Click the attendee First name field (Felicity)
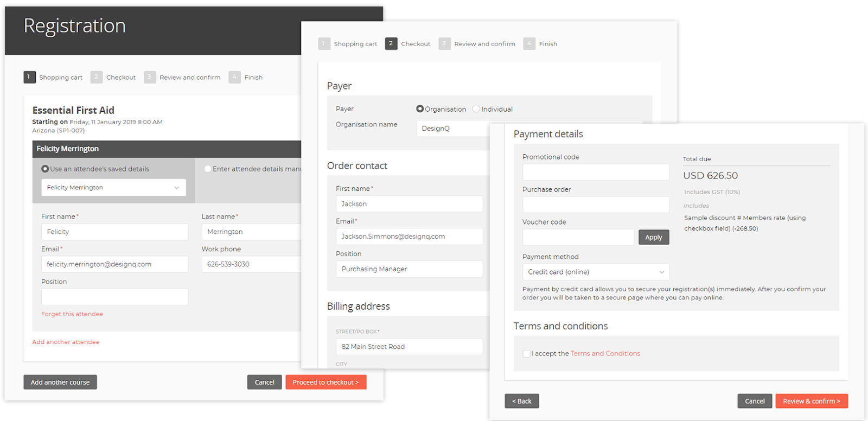868x421 pixels. coord(114,232)
